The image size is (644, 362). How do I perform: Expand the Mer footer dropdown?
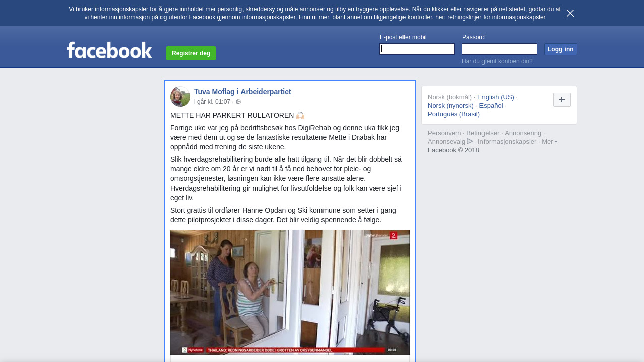tap(549, 142)
